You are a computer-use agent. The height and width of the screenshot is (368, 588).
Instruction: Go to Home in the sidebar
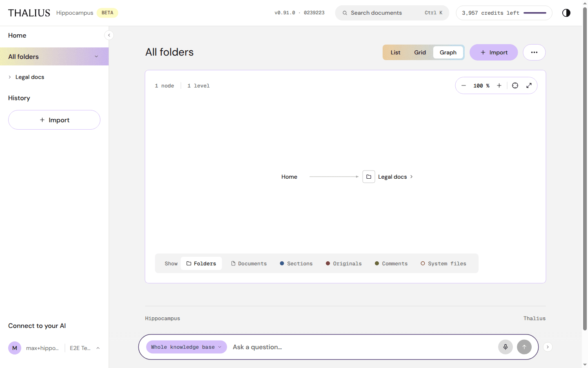pos(17,36)
